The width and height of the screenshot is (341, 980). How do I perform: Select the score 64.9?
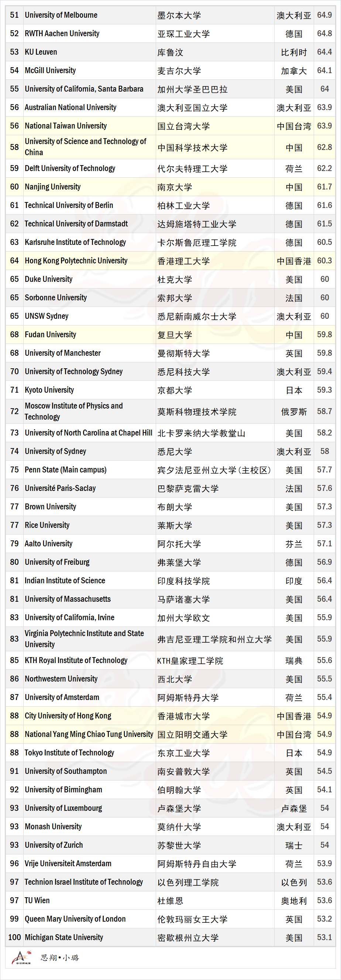click(325, 15)
